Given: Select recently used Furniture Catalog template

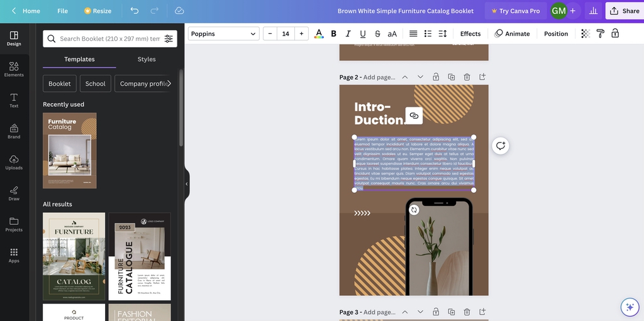Looking at the screenshot, I should pos(70,151).
